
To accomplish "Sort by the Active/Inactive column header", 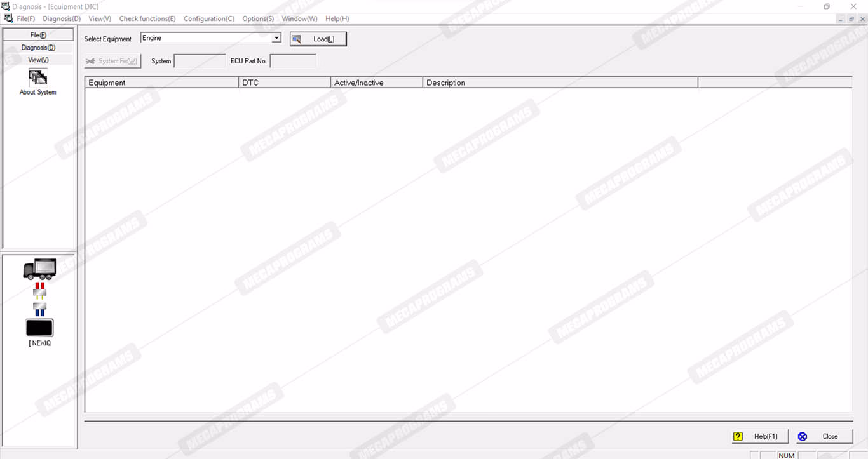I will pos(377,83).
